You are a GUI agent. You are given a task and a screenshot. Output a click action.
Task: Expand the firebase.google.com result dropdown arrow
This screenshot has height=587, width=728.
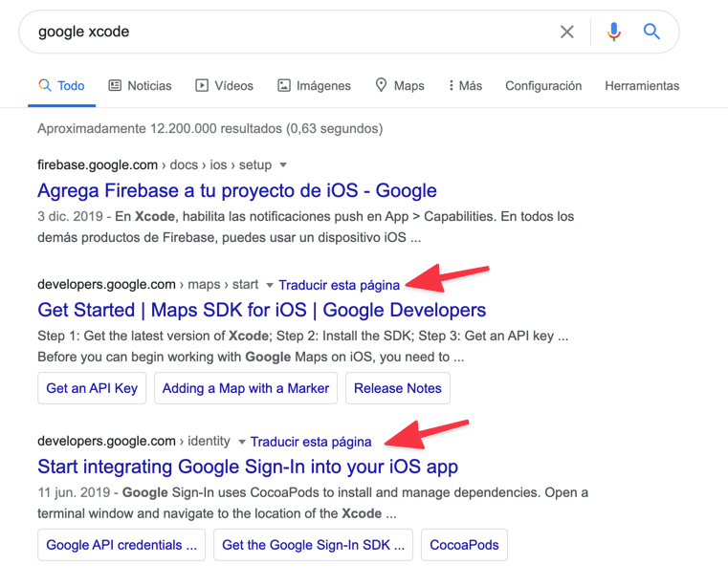point(283,165)
